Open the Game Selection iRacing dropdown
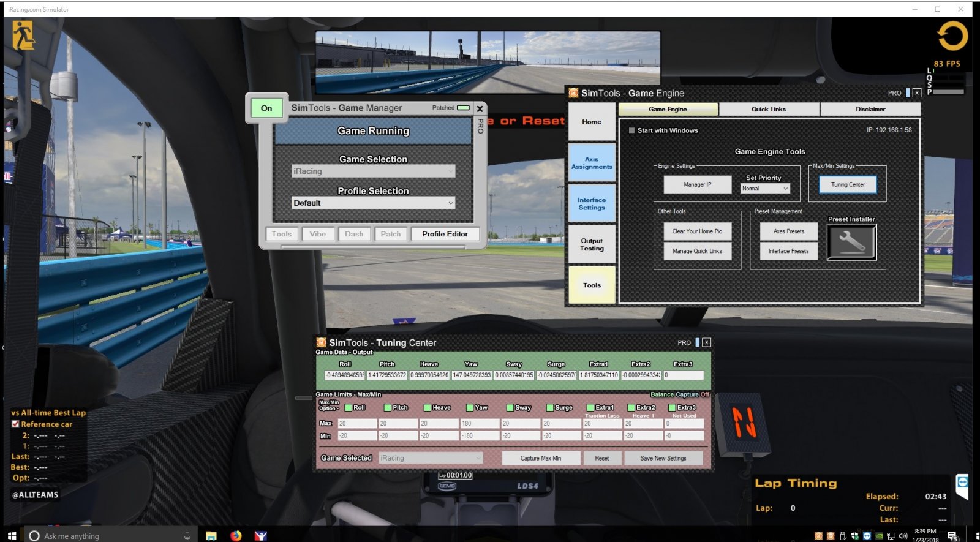Screen dimensions: 980x542 [x=373, y=171]
